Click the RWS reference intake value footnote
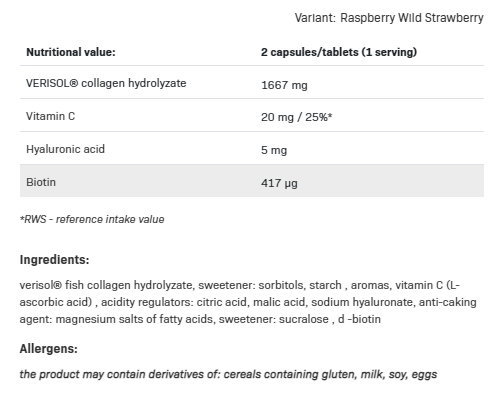Image resolution: width=500 pixels, height=393 pixels. (x=92, y=219)
